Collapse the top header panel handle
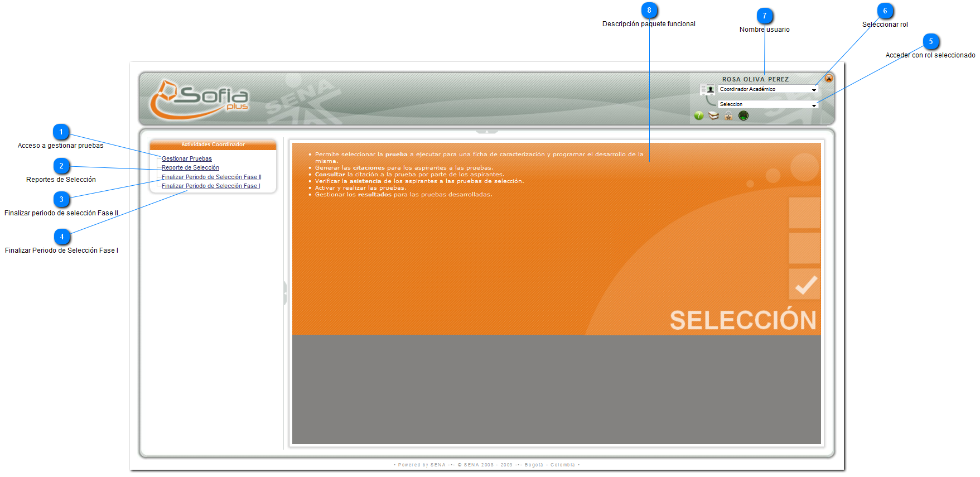Screen dimensions: 980x477 486,132
